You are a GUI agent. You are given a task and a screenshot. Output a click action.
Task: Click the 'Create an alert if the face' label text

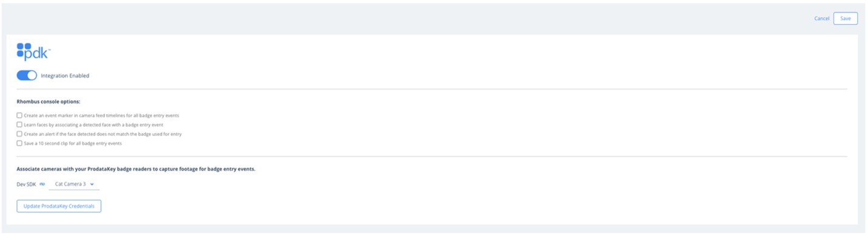click(103, 134)
